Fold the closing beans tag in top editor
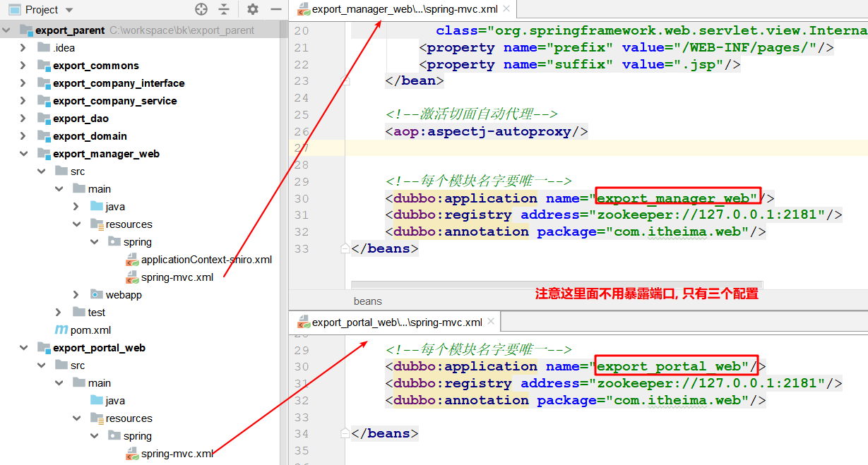 coord(345,248)
